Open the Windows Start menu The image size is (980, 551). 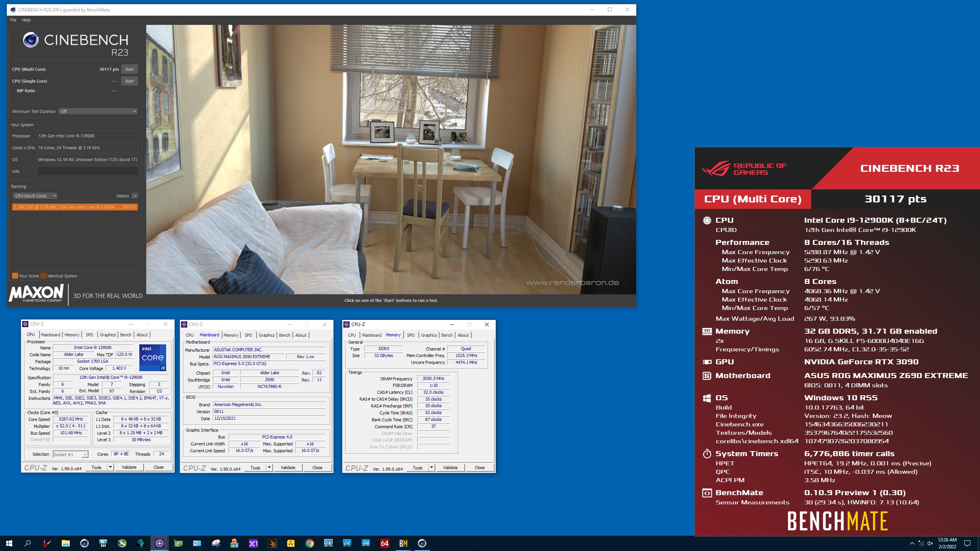[9, 543]
